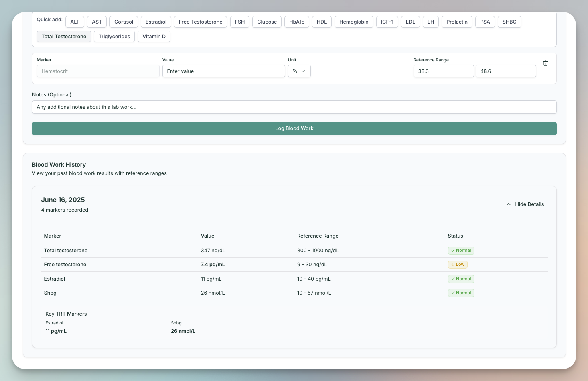
Task: Quick add the HbA1c marker
Action: click(x=297, y=22)
